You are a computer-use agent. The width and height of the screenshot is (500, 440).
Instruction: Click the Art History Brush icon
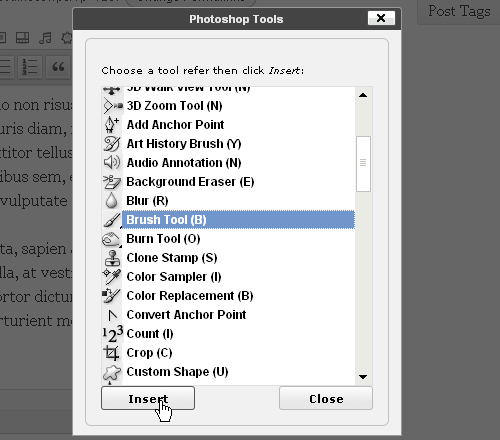[x=112, y=144]
